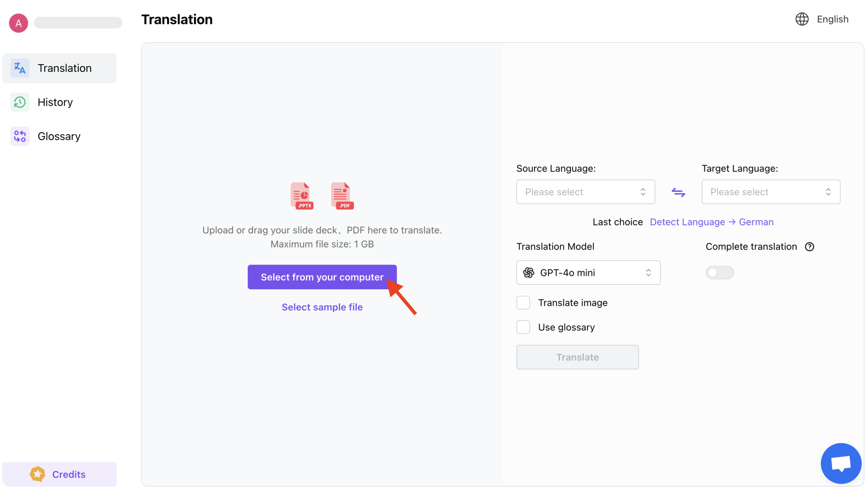Click the Complete translation help question mark

809,247
